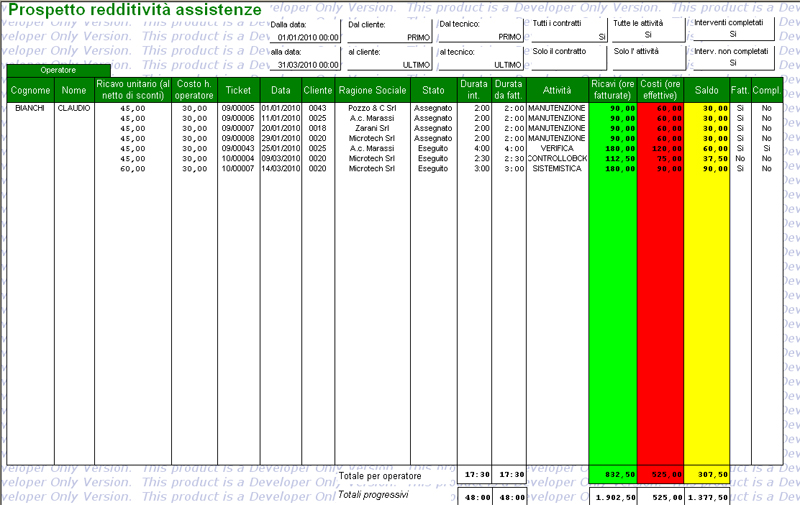Click the Stato column header
This screenshot has width=800, height=505.
[x=433, y=90]
